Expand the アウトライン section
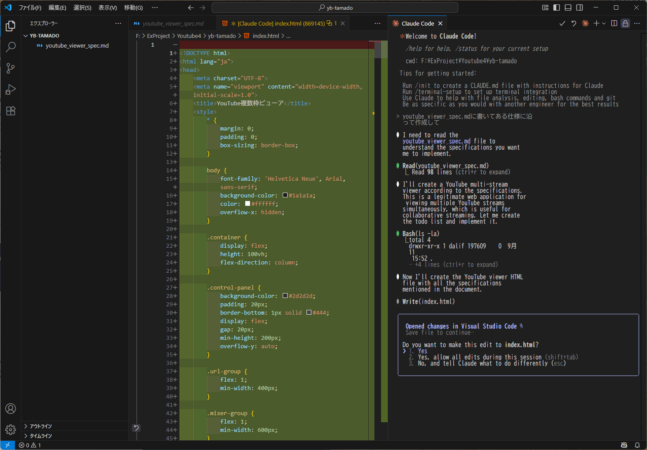 click(74, 426)
